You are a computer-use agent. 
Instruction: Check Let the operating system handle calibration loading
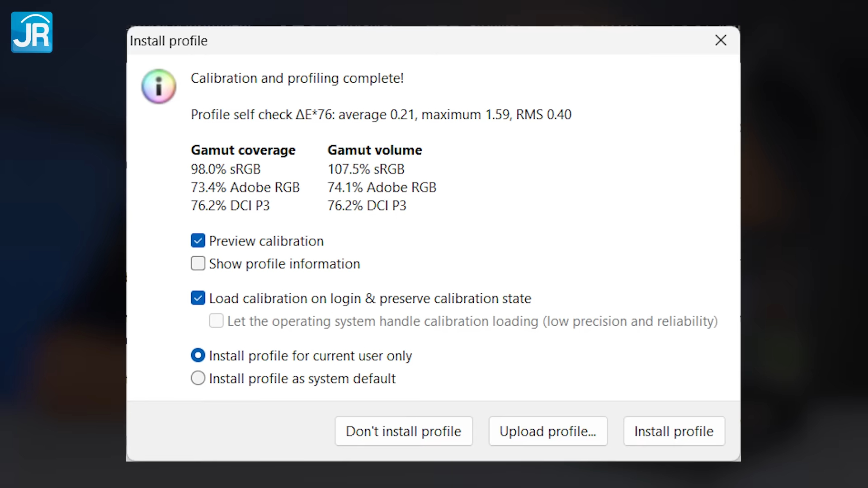pos(216,321)
